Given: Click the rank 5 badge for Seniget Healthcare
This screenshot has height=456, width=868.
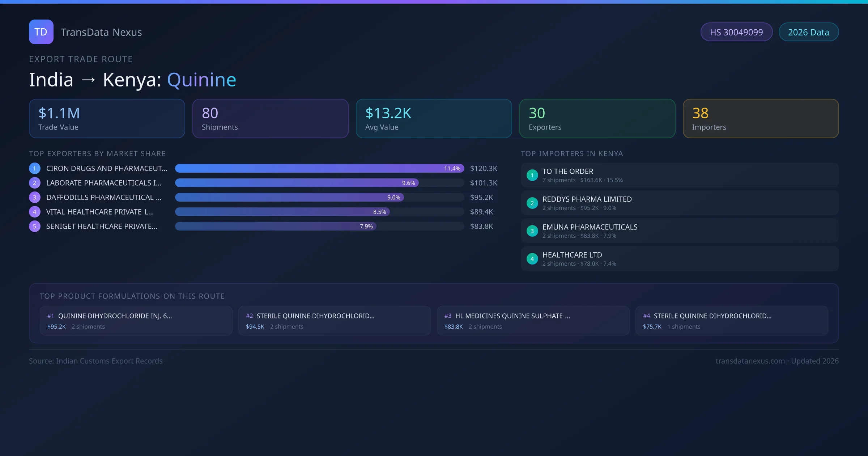Looking at the screenshot, I should pyautogui.click(x=35, y=226).
